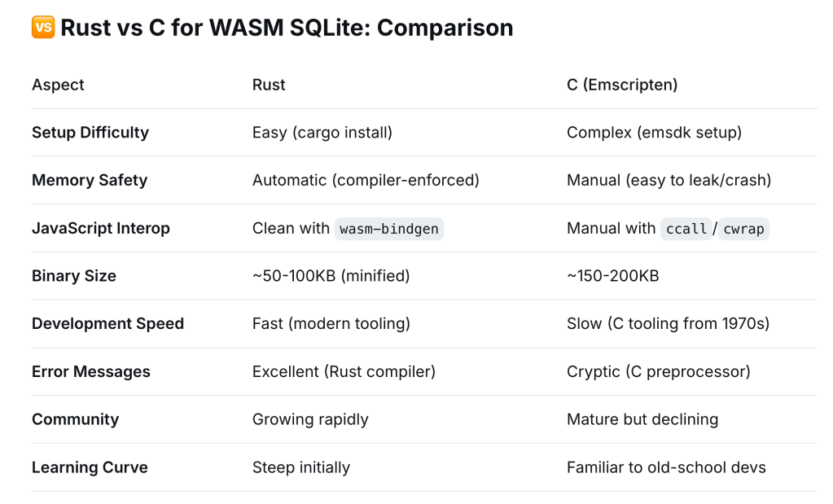Click the wasm-bindgen code chip
Image resolution: width=833 pixels, height=504 pixels.
[x=388, y=229]
